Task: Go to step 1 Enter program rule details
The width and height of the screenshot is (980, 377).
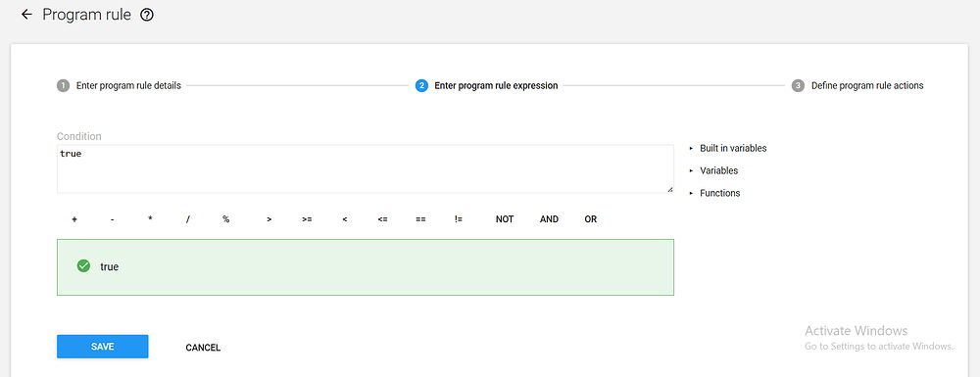Action: 119,85
